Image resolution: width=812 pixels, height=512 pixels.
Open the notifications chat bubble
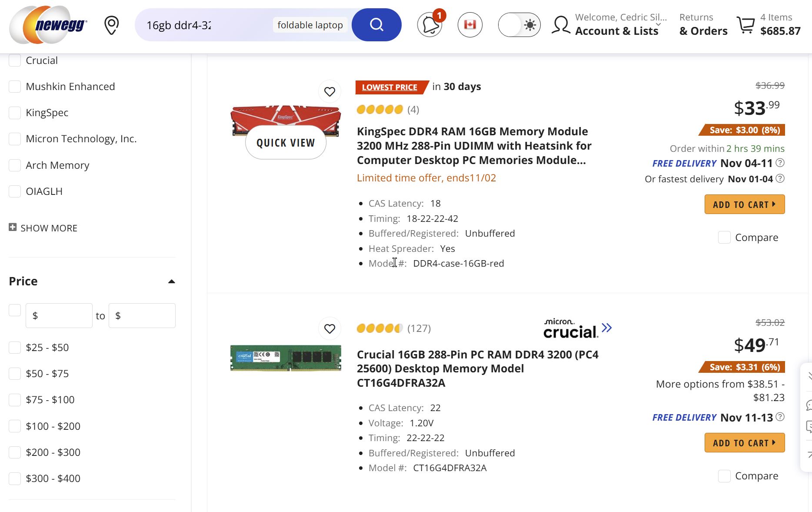click(x=430, y=25)
